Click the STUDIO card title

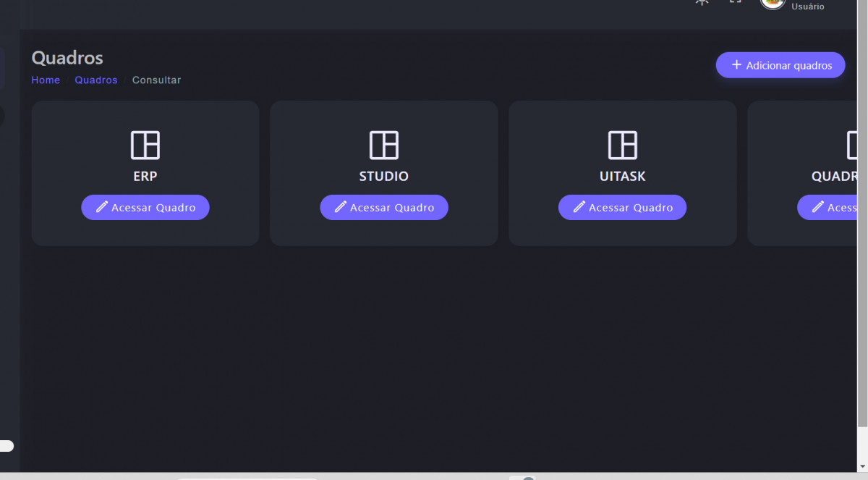tap(383, 177)
